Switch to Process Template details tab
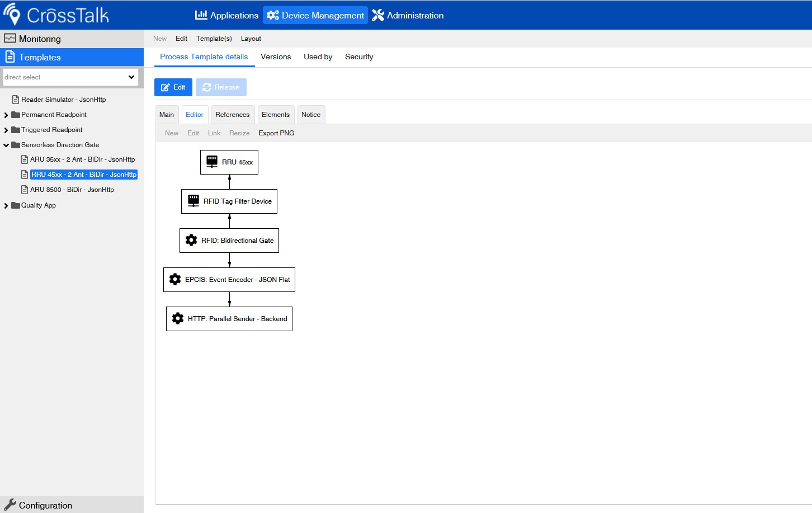Image resolution: width=812 pixels, height=513 pixels. pyautogui.click(x=204, y=57)
